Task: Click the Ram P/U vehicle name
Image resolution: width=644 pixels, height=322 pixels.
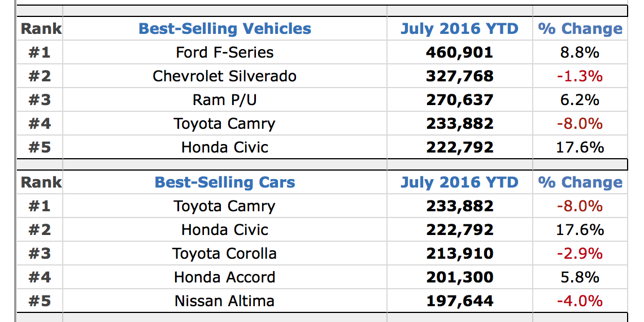Action: 225,100
